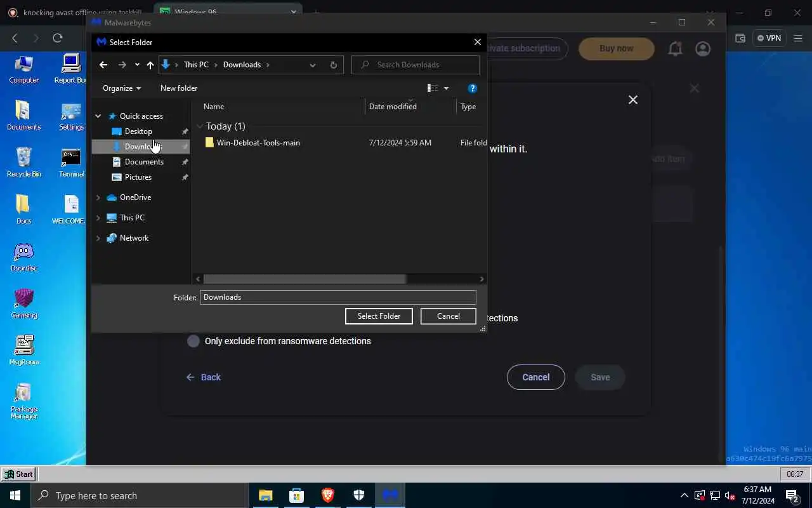
Task: Click the horizontal scrollbar in file list
Action: (304, 279)
